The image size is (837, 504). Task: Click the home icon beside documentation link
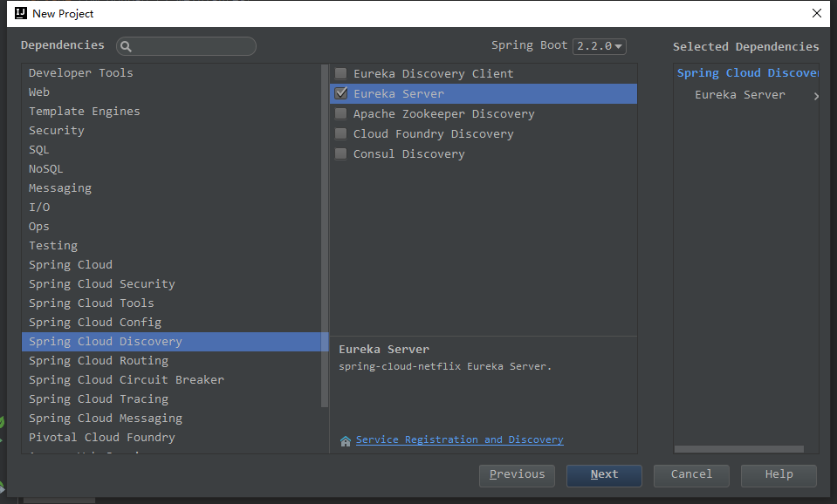346,440
